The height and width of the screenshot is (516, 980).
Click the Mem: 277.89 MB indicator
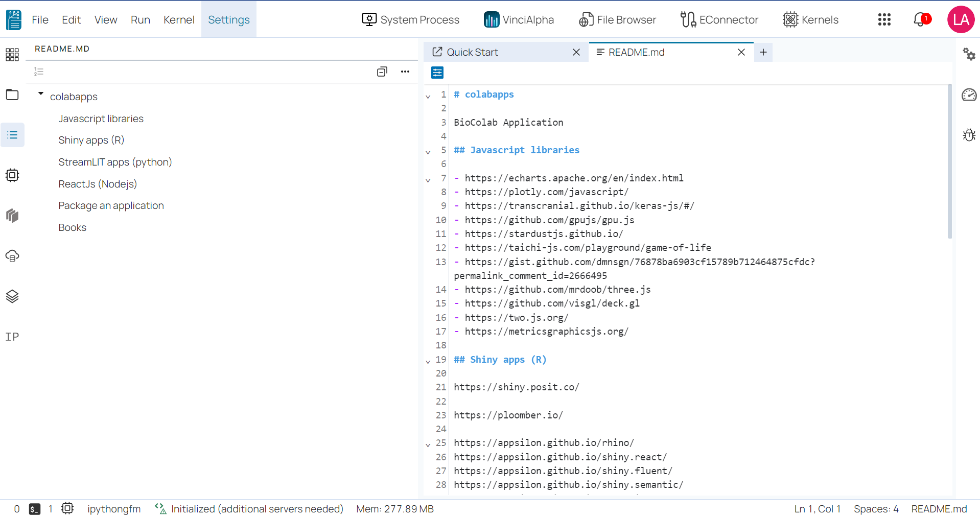(x=395, y=509)
